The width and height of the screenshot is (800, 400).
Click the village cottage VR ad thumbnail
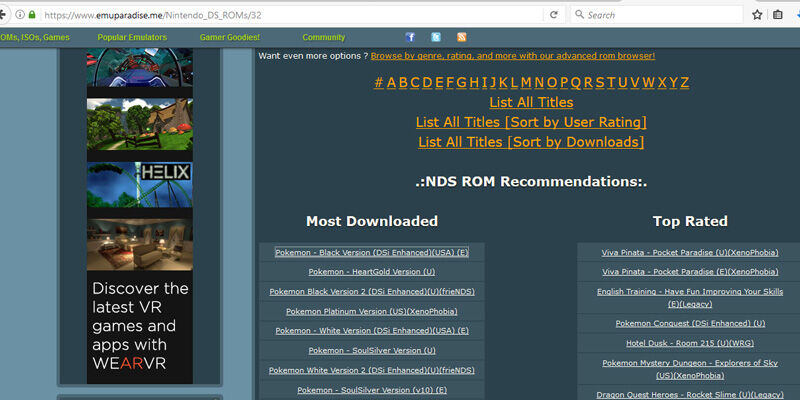coord(140,124)
